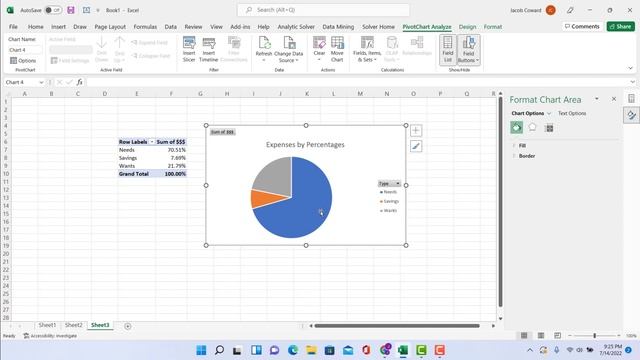Click the Save icon in title bar

71,10
